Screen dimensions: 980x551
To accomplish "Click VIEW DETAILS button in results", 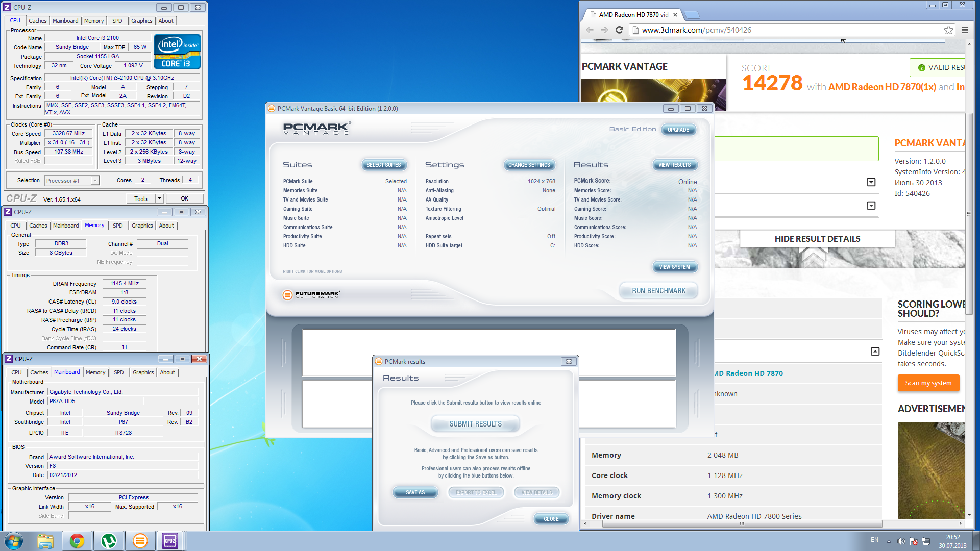I will (537, 492).
